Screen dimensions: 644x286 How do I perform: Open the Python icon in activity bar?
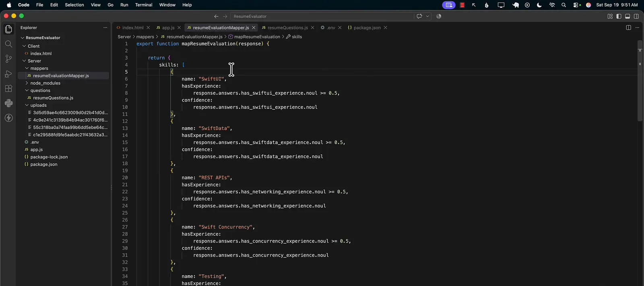pyautogui.click(x=8, y=103)
